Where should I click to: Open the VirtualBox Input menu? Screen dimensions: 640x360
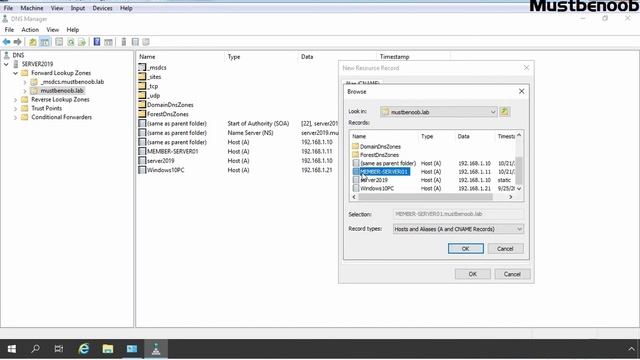tap(78, 8)
